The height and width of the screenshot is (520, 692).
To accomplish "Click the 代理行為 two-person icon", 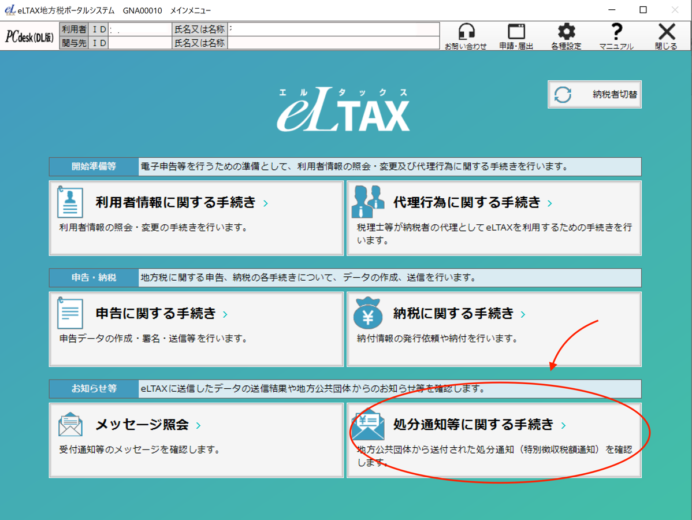I will (368, 201).
